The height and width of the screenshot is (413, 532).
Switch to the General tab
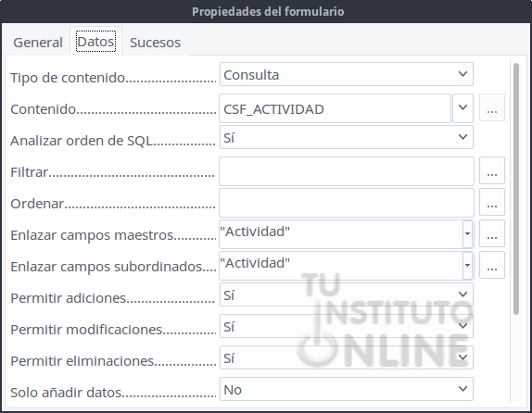click(x=38, y=43)
